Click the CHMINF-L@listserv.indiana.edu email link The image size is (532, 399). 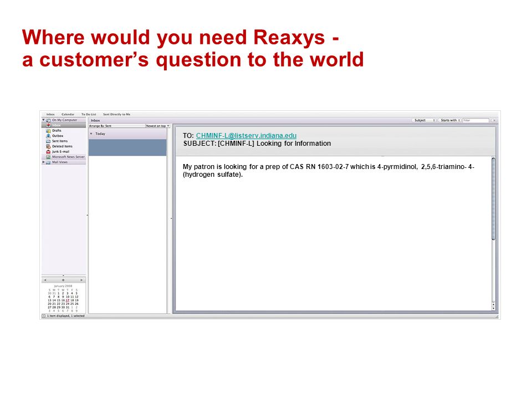(x=246, y=135)
